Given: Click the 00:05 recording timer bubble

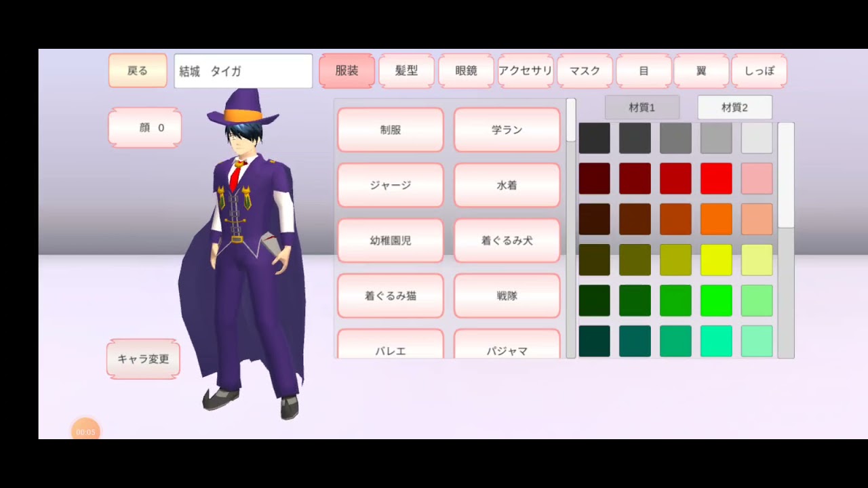Looking at the screenshot, I should pyautogui.click(x=85, y=430).
